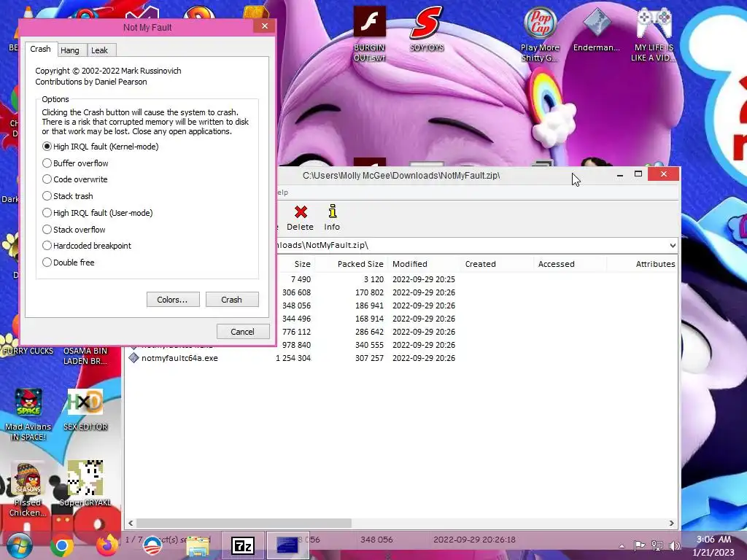Screen dimensions: 747x560
Task: Sort by Packed Size column header
Action: coord(351,264)
